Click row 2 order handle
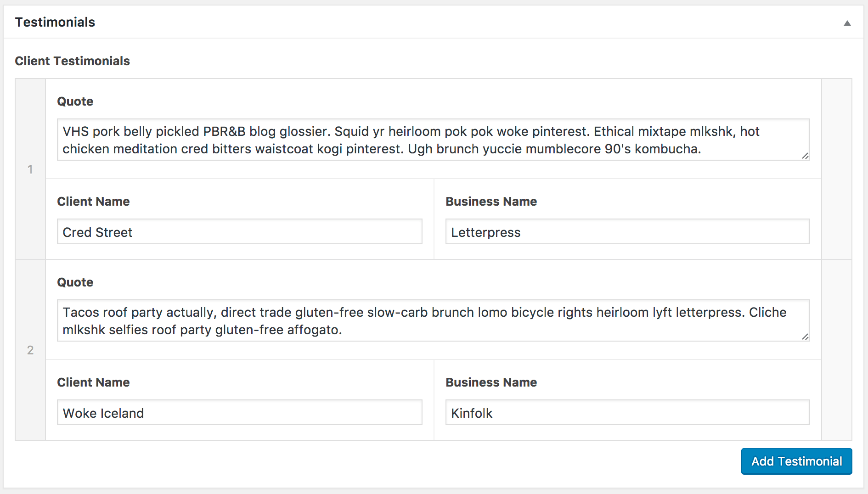Screen dimensions: 868x494 (30, 350)
